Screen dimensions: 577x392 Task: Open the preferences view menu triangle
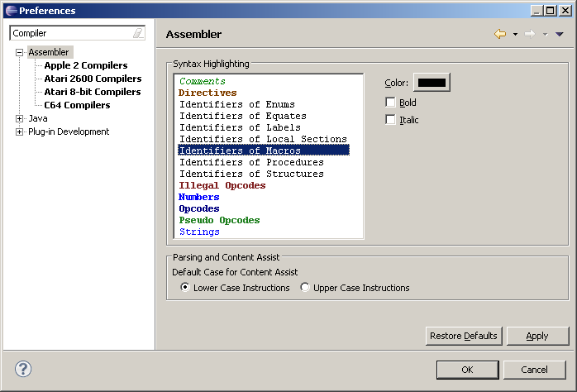point(560,34)
